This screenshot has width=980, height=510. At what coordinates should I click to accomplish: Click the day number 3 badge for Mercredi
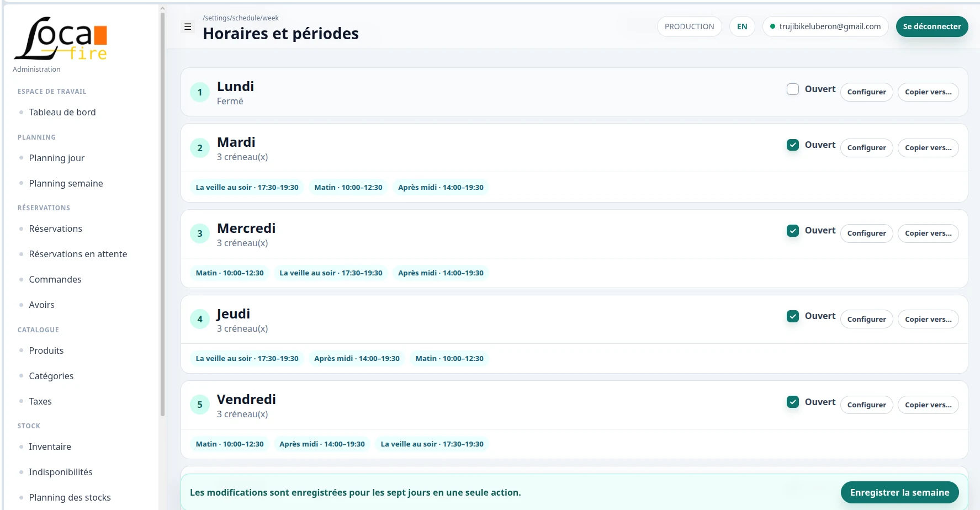point(200,233)
